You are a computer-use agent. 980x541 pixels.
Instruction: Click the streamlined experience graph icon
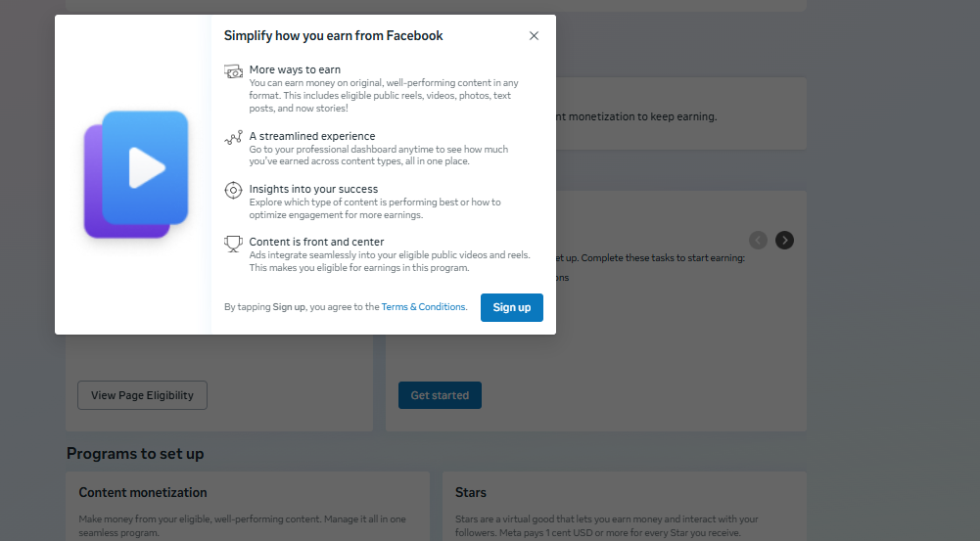point(233,138)
